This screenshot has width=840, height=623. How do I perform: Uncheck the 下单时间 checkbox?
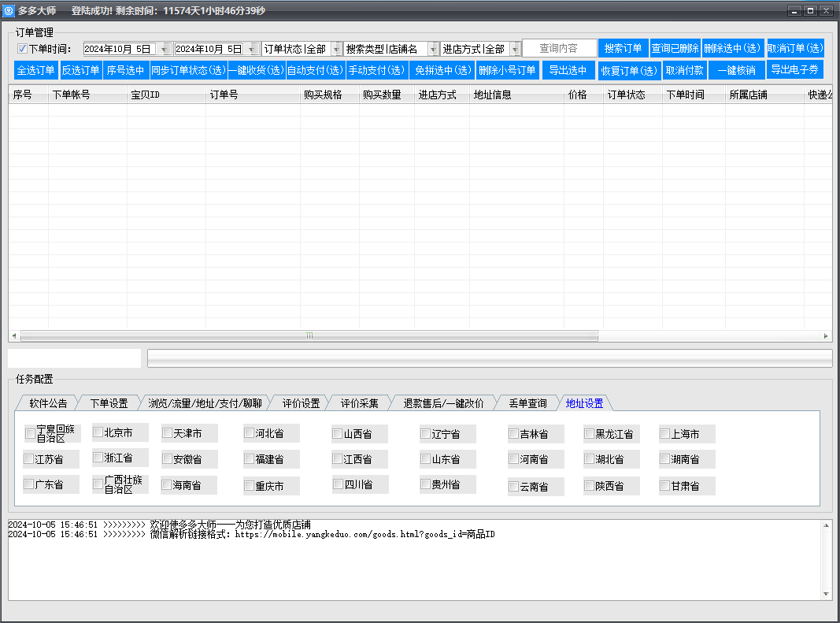pyautogui.click(x=22, y=49)
